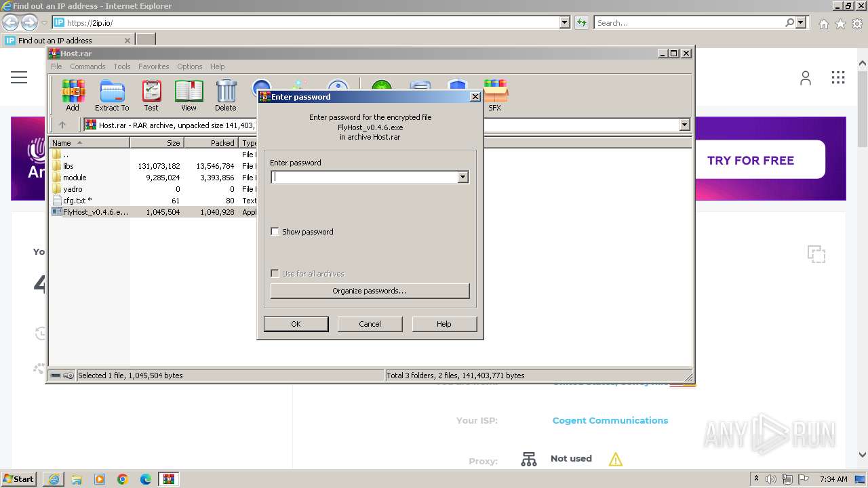Click the WinRAR taskbar button
868x488 pixels.
click(169, 479)
